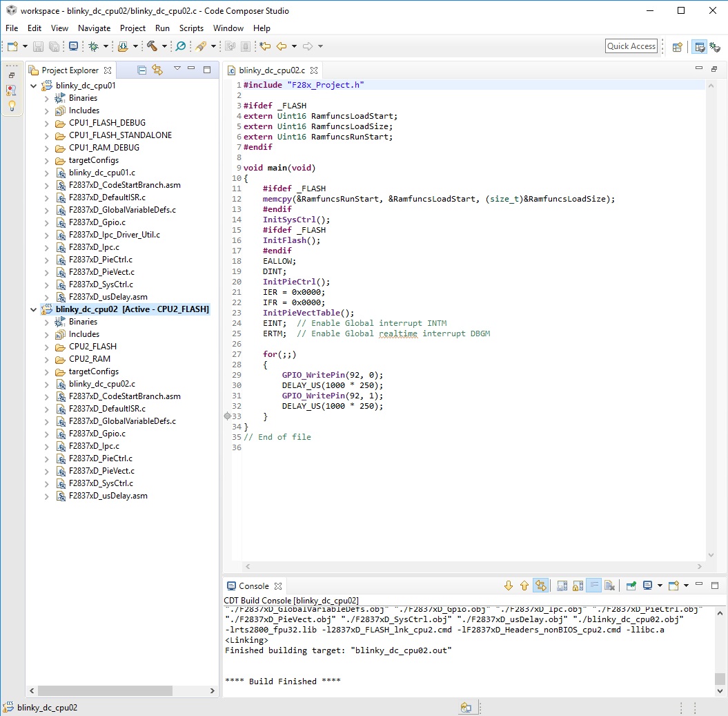Clear the Console output

pos(609,585)
